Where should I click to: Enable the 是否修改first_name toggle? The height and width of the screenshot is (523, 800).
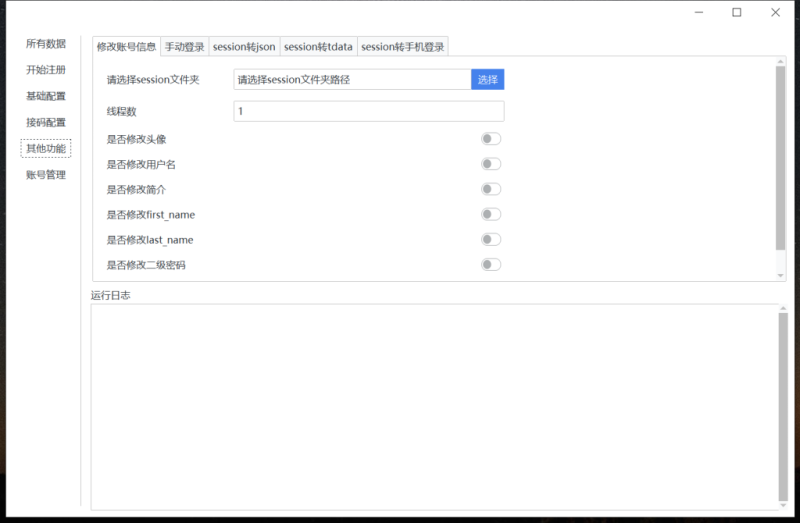tap(490, 214)
